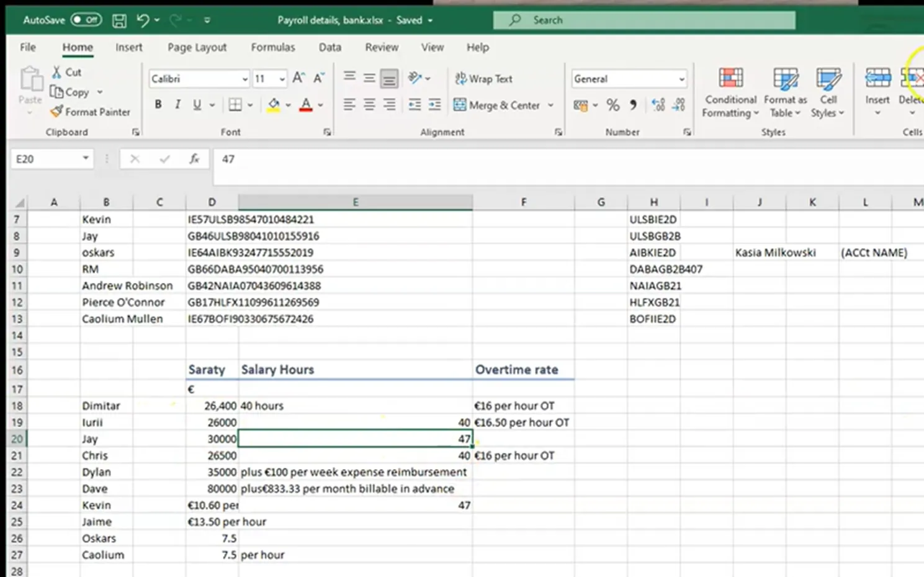Select column E header
924x577 pixels.
tap(355, 202)
